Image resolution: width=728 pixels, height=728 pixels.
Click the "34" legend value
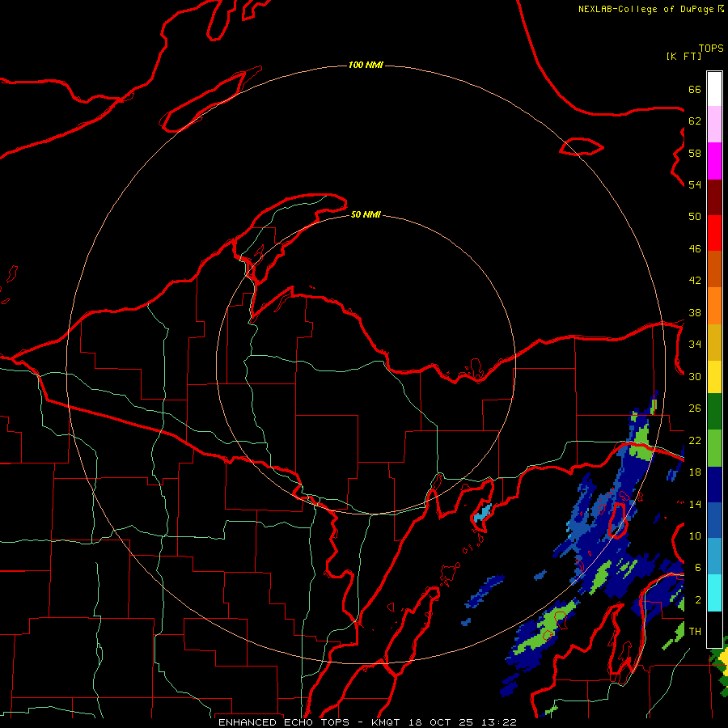click(695, 345)
